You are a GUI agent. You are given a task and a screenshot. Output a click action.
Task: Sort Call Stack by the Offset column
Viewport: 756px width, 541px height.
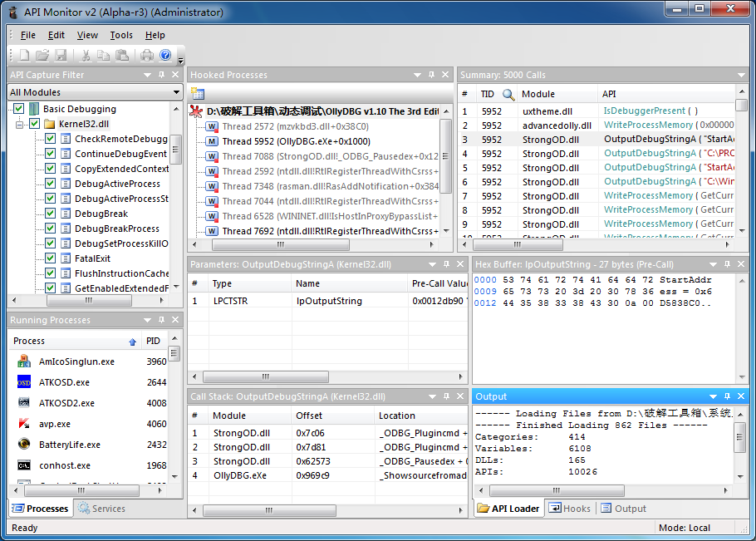click(x=332, y=416)
